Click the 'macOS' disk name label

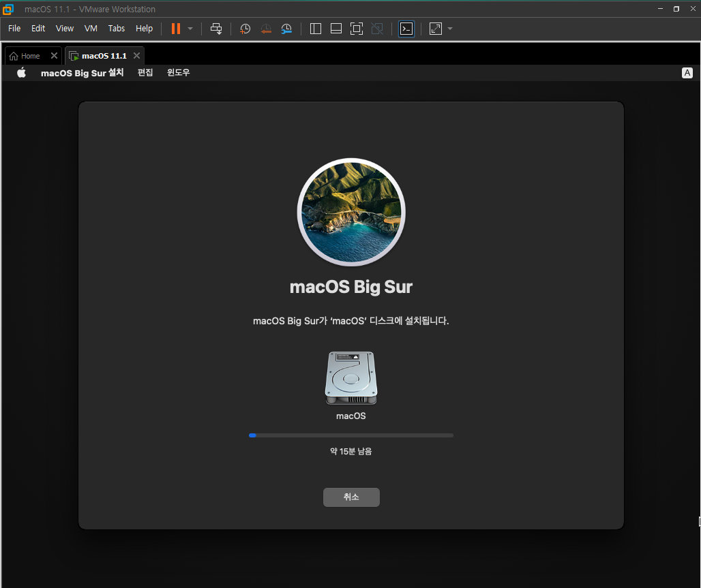point(351,416)
